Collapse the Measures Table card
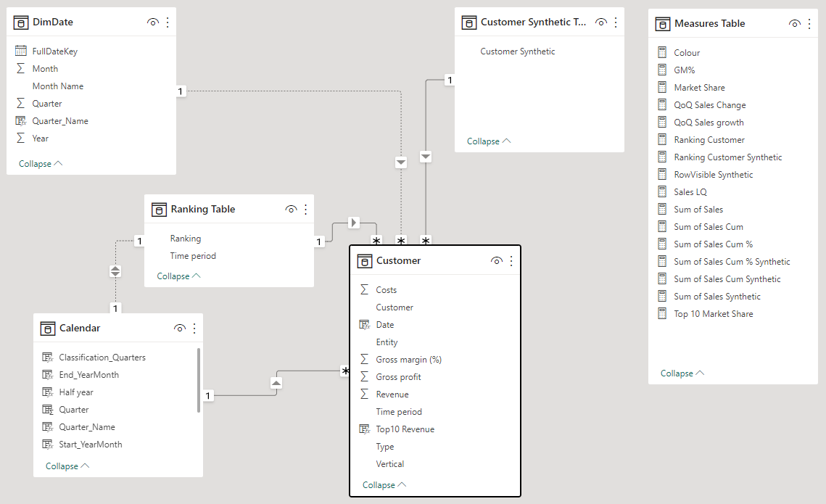The image size is (826, 504). click(x=682, y=373)
